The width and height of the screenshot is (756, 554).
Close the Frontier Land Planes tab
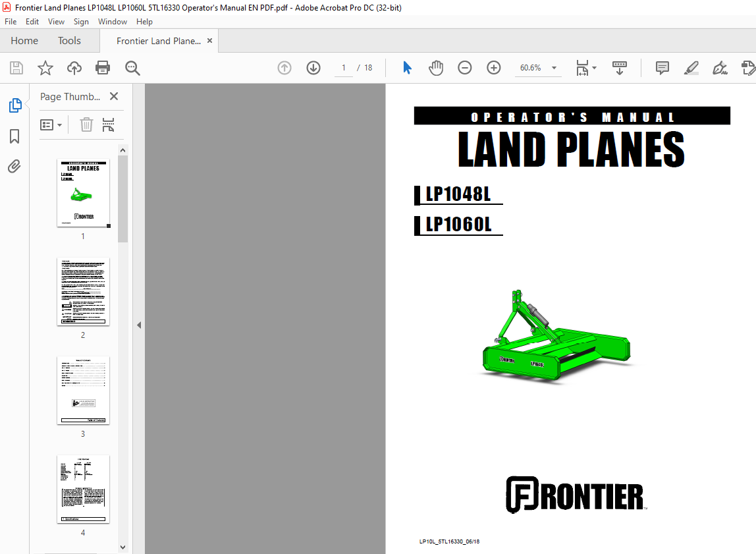(209, 41)
